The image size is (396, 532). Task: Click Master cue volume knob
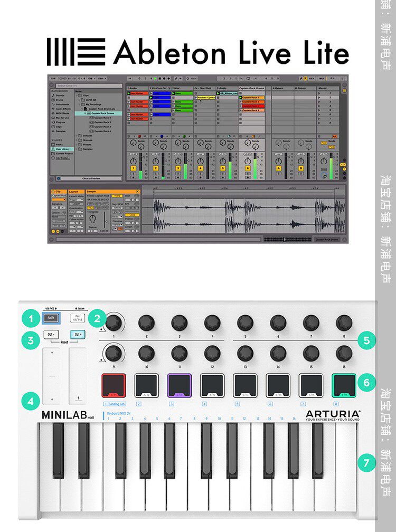[x=324, y=175]
